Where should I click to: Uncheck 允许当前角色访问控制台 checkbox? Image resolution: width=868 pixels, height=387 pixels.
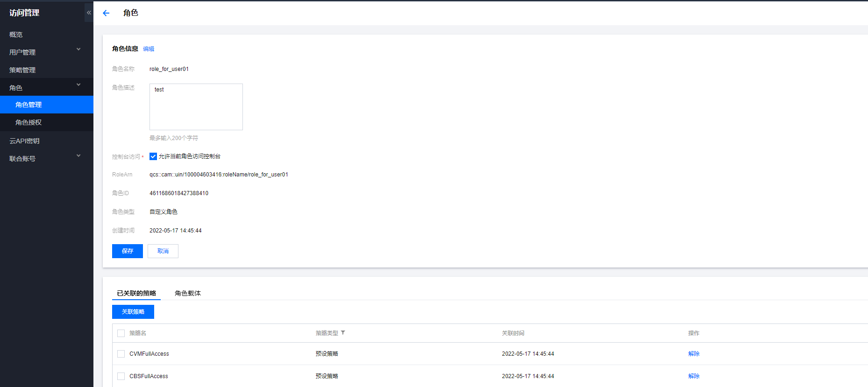(x=153, y=156)
